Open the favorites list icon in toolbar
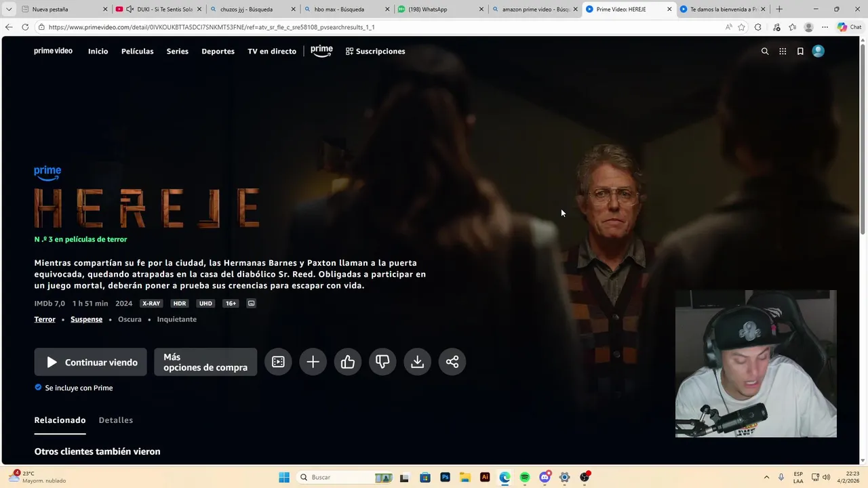The width and height of the screenshot is (868, 488). [x=792, y=27]
